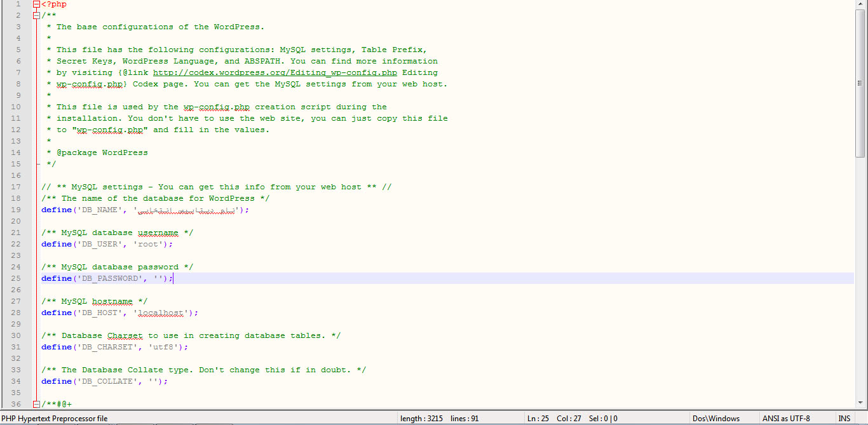Click the 'localhost' host value
Screen dimensions: 868x425
161,313
